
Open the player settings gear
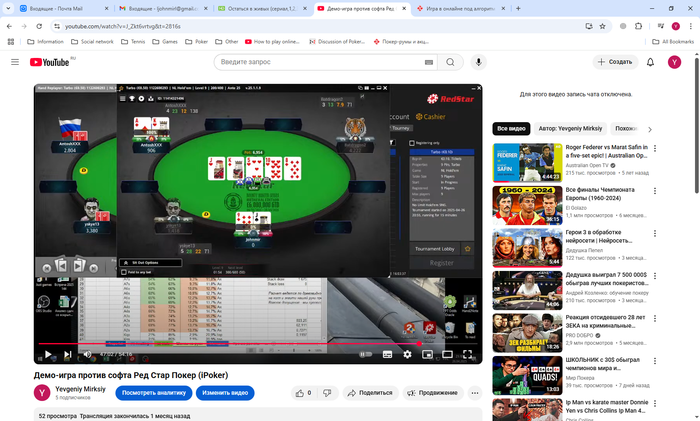[407, 354]
